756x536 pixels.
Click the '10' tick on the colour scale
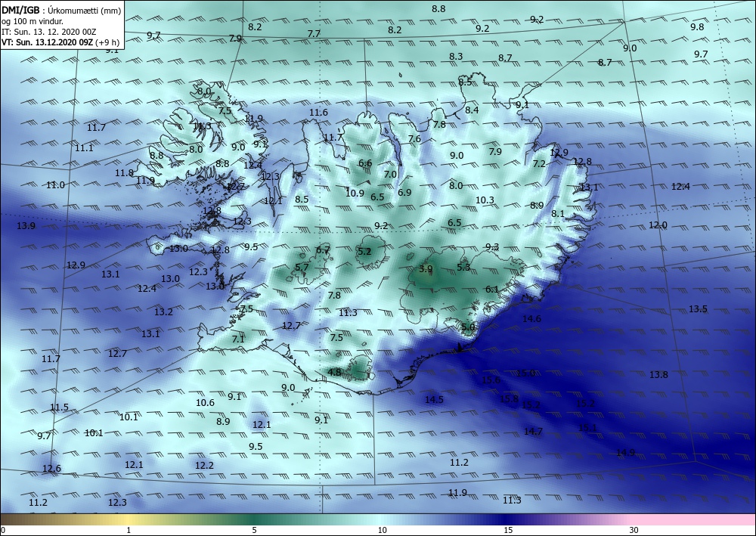tap(382, 531)
